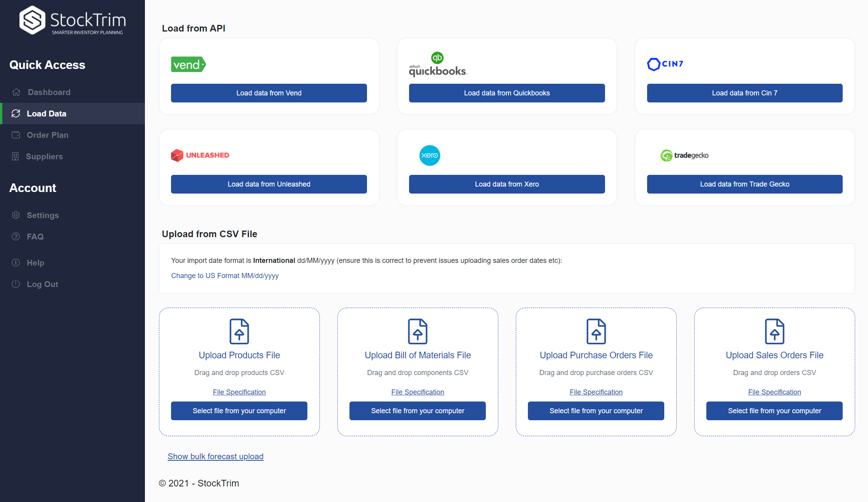Open the Suppliers menu item
The width and height of the screenshot is (868, 502).
pyautogui.click(x=45, y=156)
